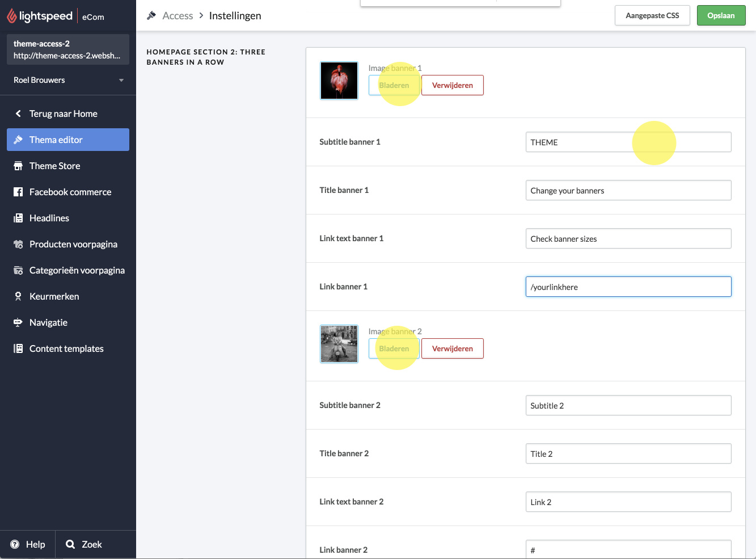Open the Aangepaste CSS button
Image resolution: width=756 pixels, height=559 pixels.
click(x=652, y=16)
